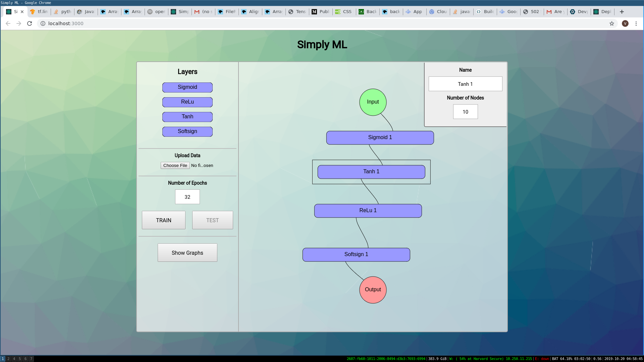Reload the localhost page
The image size is (644, 362).
[x=30, y=23]
